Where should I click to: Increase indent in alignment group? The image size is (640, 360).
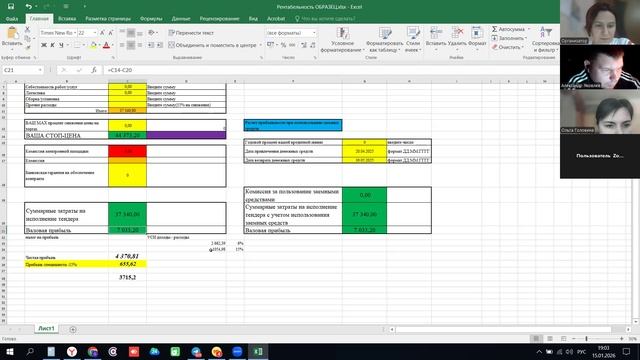pos(160,45)
